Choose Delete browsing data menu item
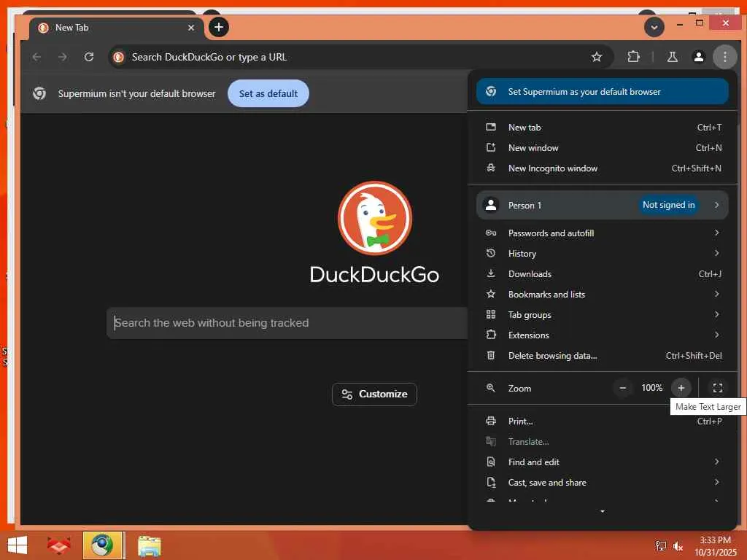The image size is (747, 560). click(x=602, y=356)
